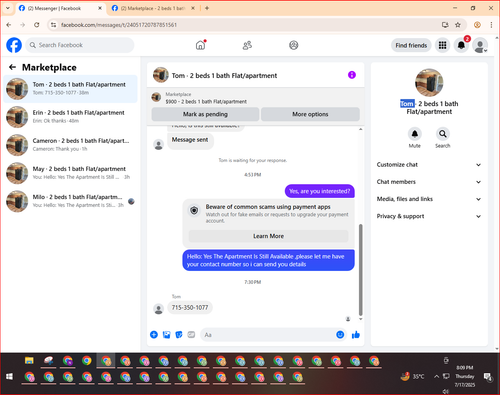Bookmark this page with the star icon

pyautogui.click(x=458, y=25)
